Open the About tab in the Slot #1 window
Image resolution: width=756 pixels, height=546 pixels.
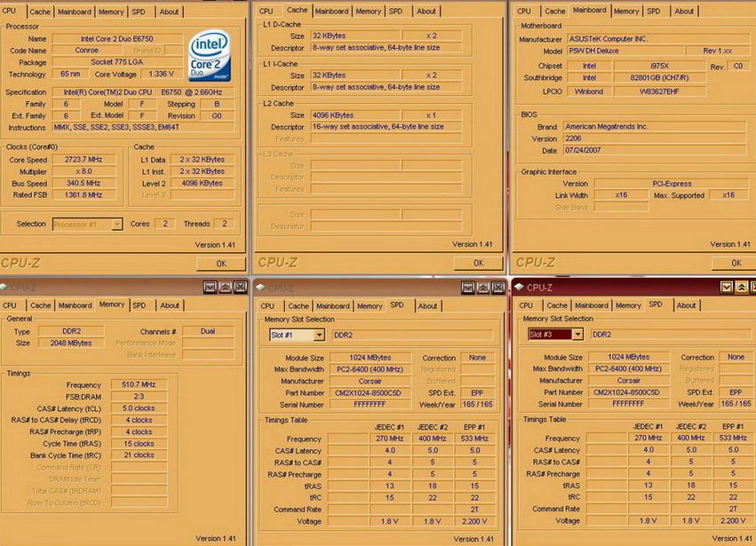pyautogui.click(x=427, y=306)
